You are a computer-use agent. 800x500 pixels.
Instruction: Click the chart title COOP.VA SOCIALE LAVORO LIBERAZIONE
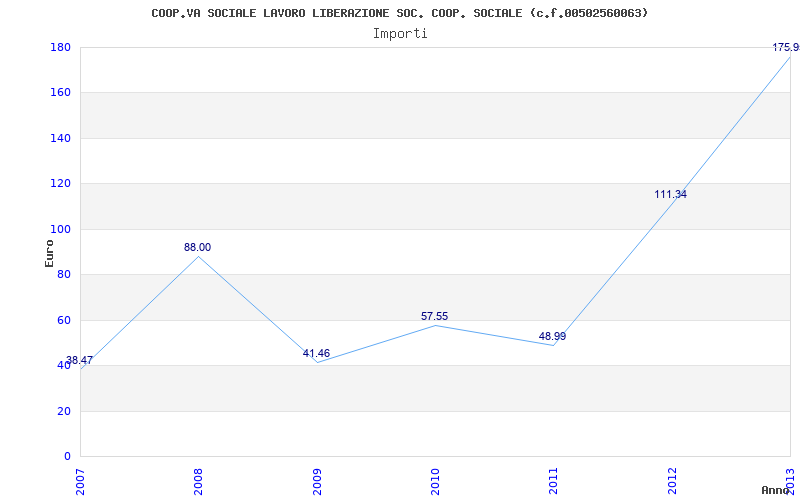coord(399,13)
